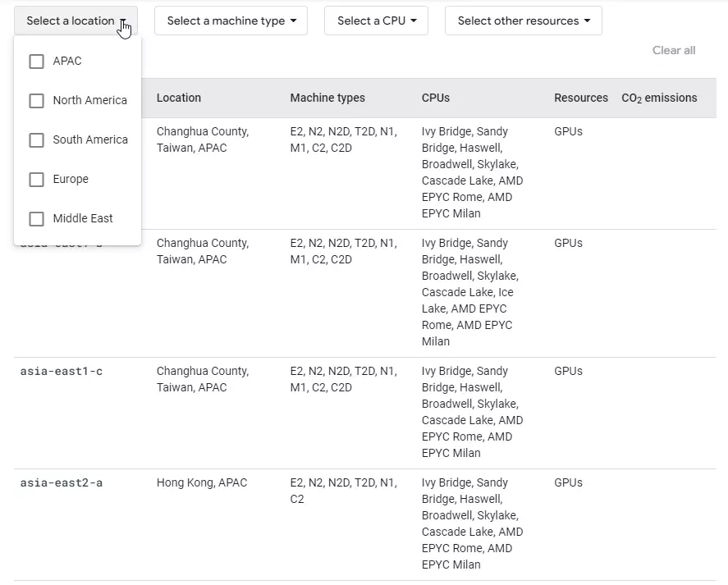The width and height of the screenshot is (728, 585).
Task: Click the Machine types column header
Action: [327, 98]
